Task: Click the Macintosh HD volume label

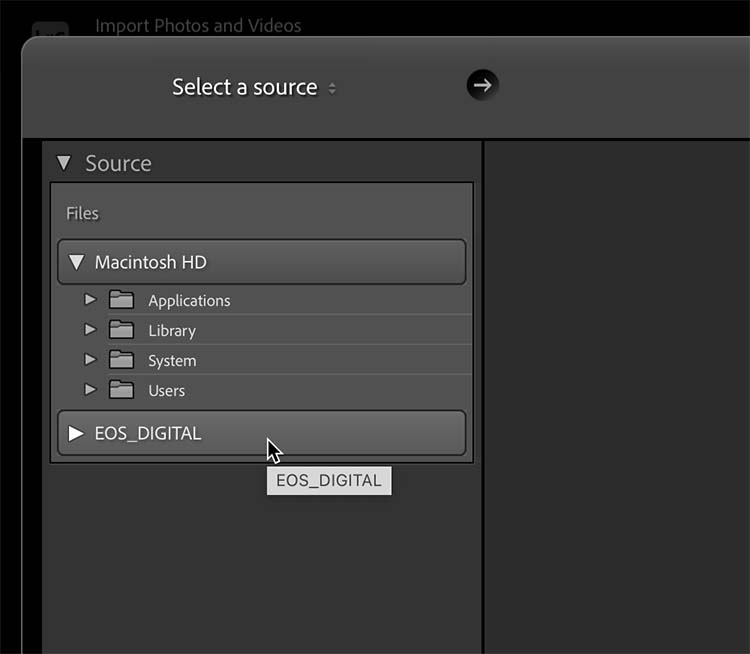Action: [151, 262]
